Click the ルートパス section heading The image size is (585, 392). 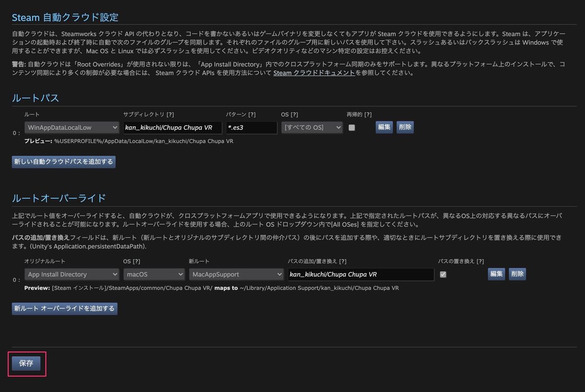(36, 98)
